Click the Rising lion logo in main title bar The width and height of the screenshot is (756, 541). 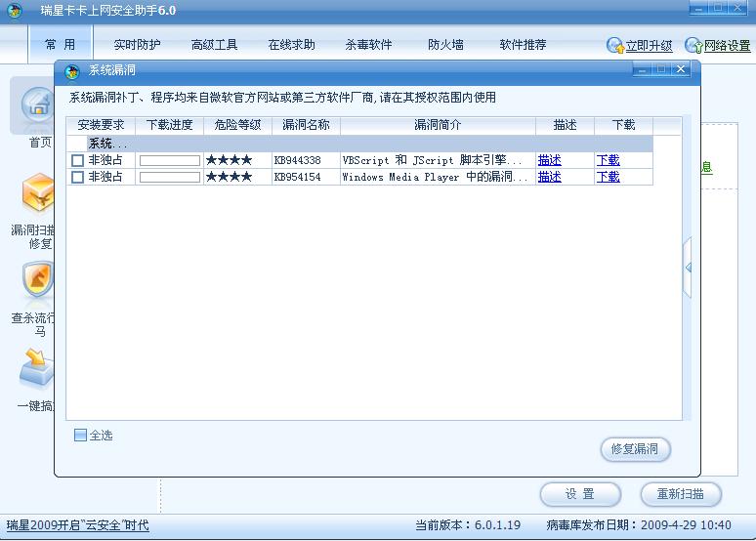tap(15, 11)
